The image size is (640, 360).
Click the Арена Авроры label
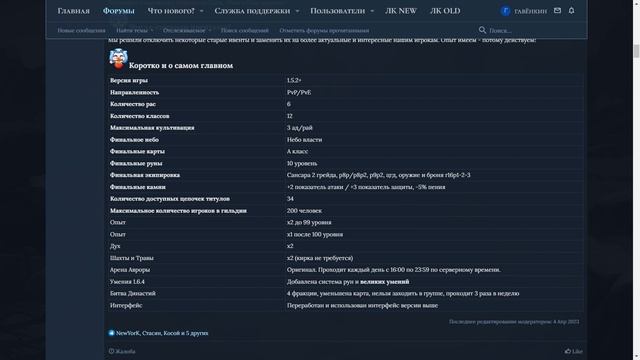pyautogui.click(x=130, y=270)
